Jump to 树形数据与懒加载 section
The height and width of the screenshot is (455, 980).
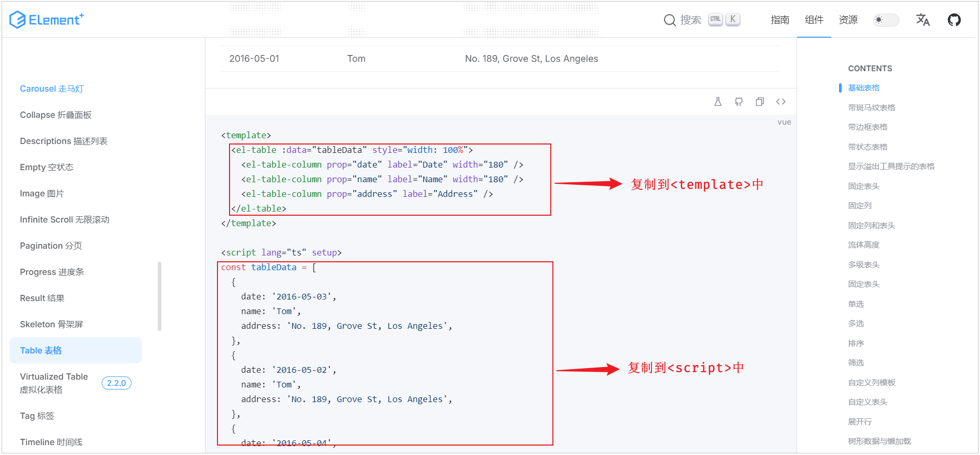pos(879,441)
